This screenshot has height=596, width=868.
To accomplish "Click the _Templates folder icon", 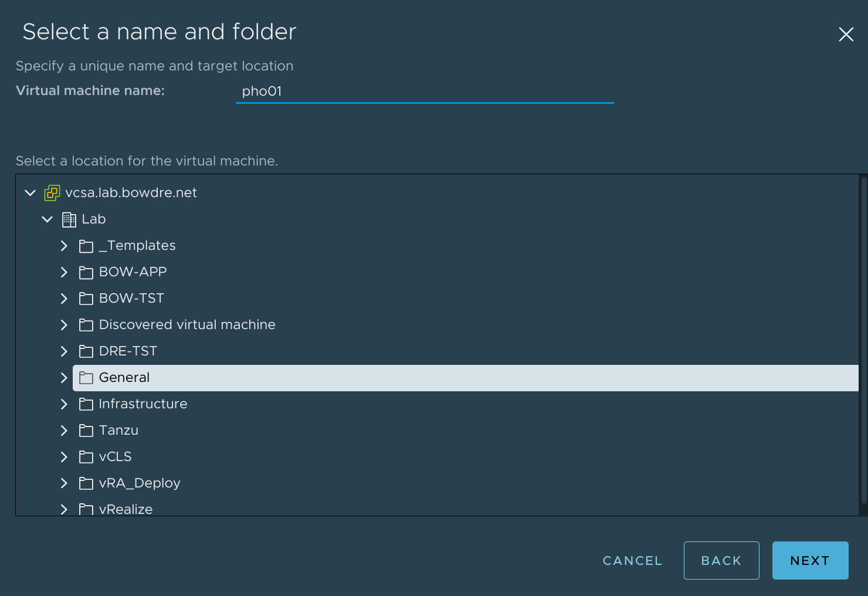I will click(86, 246).
